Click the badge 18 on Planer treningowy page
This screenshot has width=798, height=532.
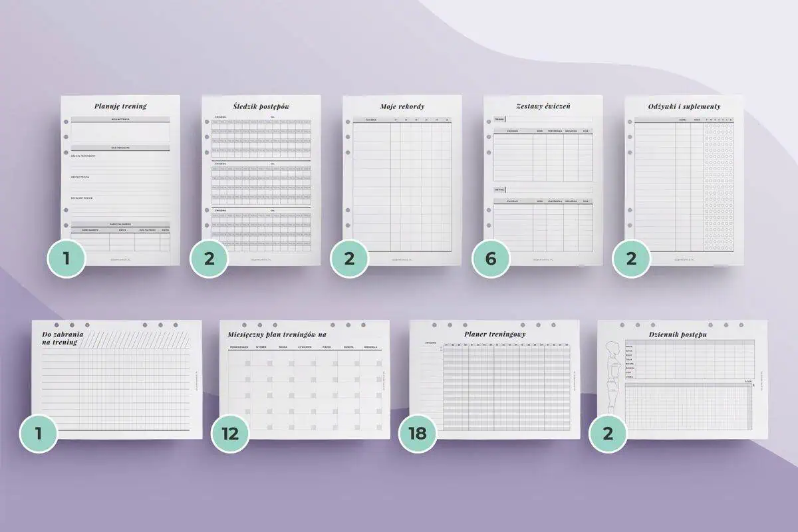(418, 434)
